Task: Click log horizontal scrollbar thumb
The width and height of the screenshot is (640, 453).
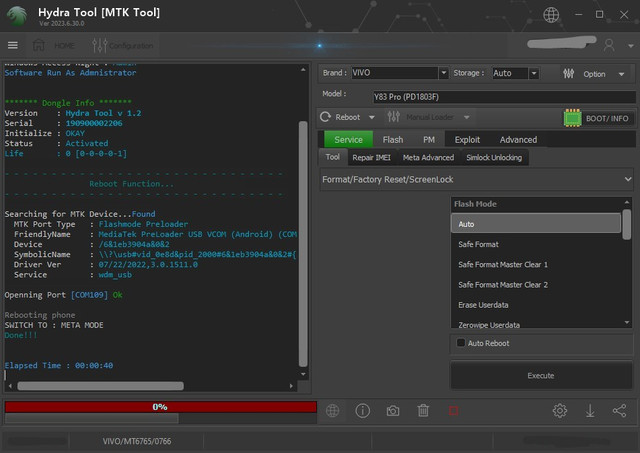Action: coord(100,386)
